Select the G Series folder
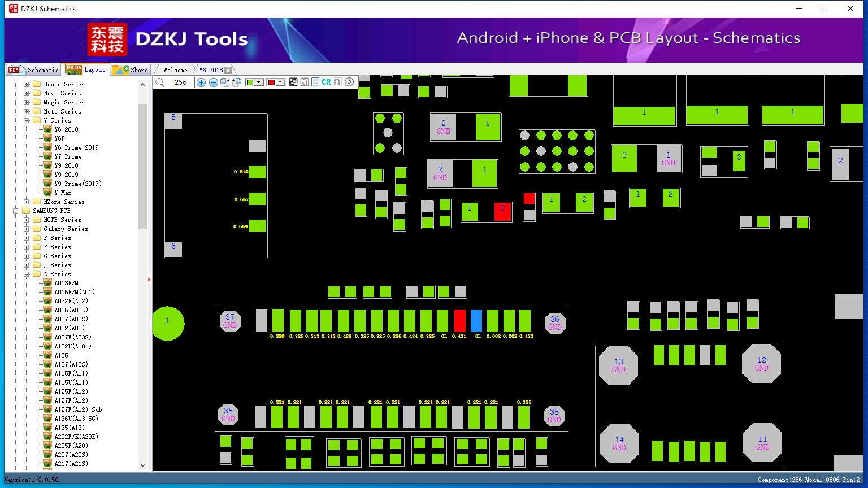This screenshot has height=488, width=868. point(57,256)
